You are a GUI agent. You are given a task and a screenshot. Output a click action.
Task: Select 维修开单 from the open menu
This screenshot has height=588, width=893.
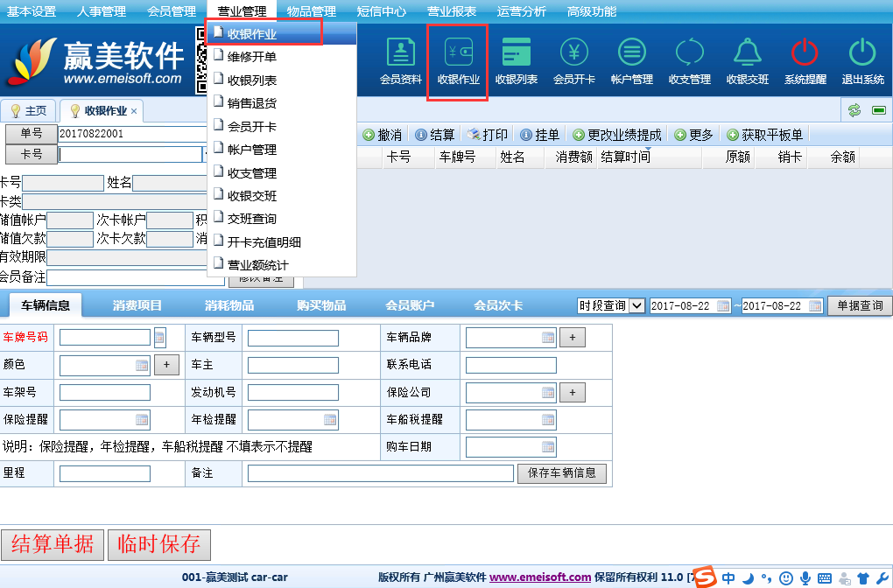(252, 57)
